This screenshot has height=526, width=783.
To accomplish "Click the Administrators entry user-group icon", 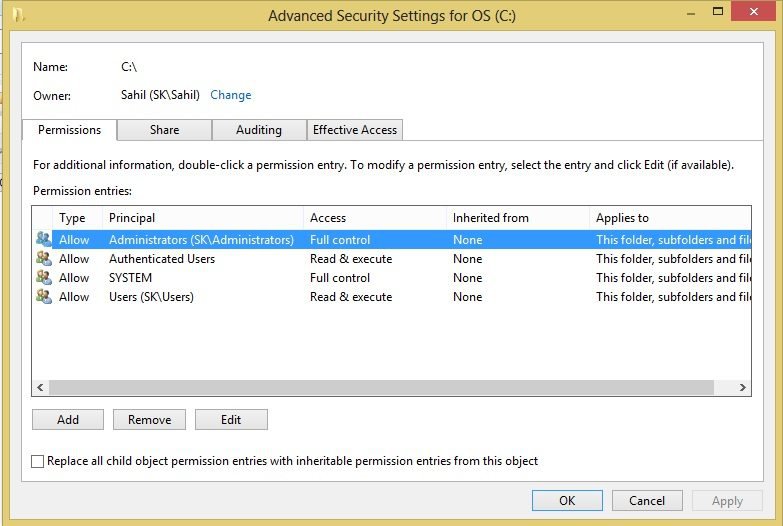I will click(43, 240).
